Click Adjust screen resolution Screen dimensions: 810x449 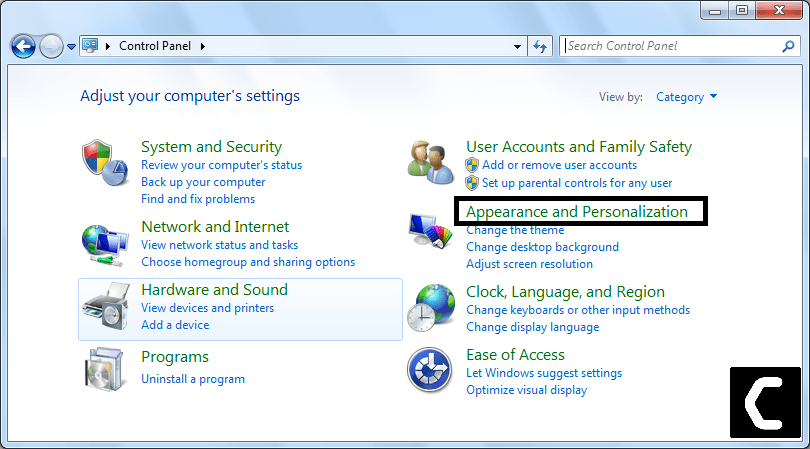tap(529, 264)
